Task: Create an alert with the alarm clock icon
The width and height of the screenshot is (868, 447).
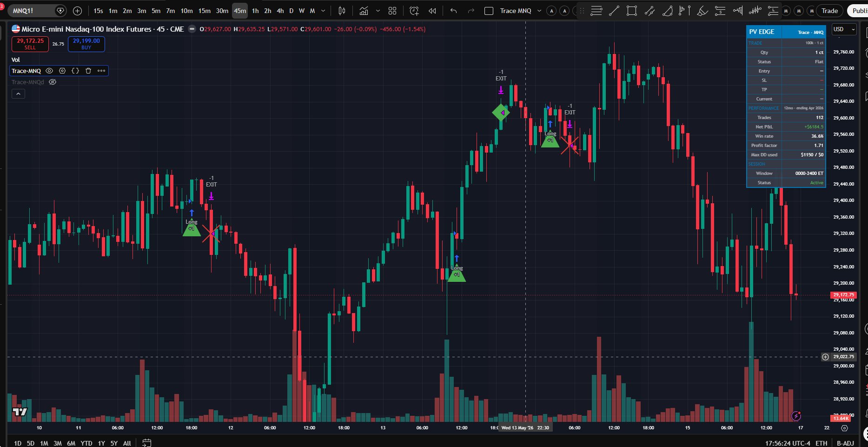Action: (x=414, y=11)
